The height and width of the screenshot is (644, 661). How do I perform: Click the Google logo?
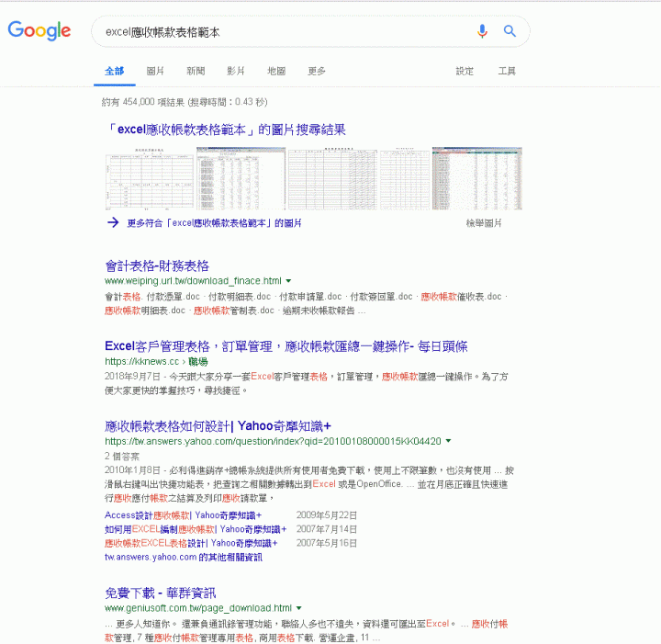coord(39,31)
